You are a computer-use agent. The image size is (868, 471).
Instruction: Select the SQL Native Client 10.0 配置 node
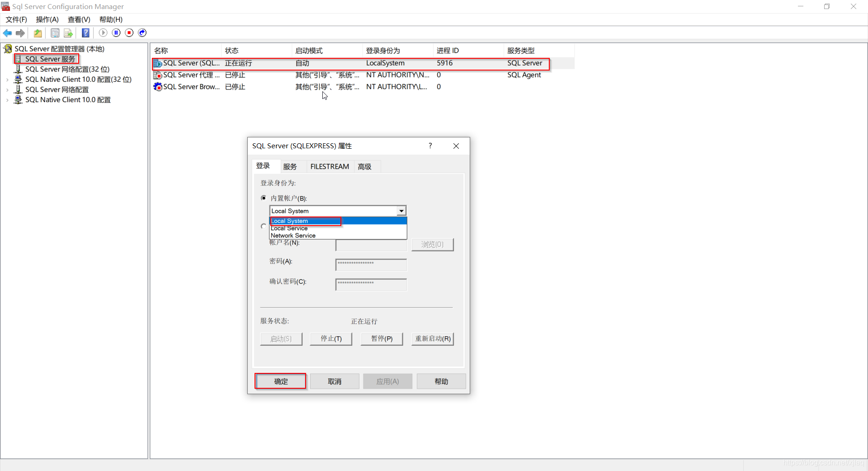68,100
